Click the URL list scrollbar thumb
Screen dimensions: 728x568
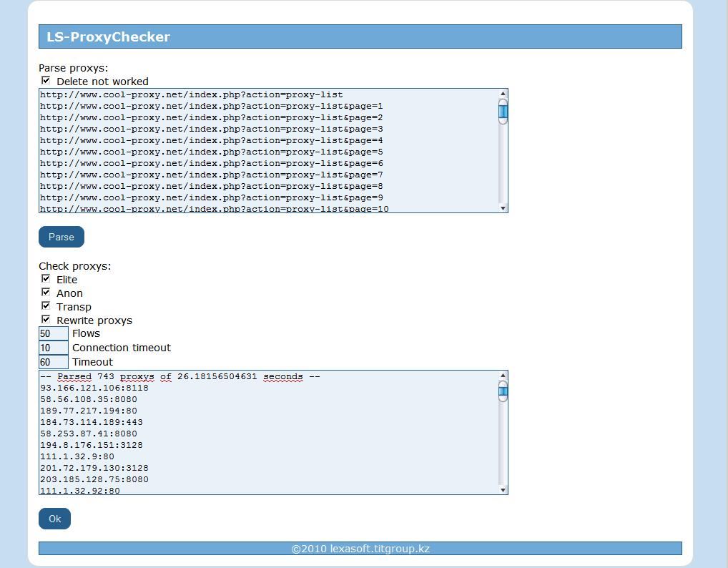pos(503,112)
